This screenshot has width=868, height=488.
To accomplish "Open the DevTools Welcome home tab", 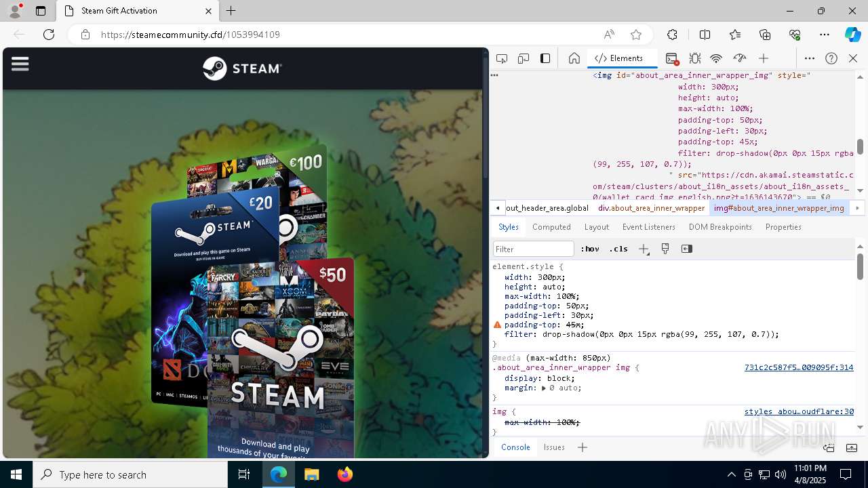I will click(574, 58).
